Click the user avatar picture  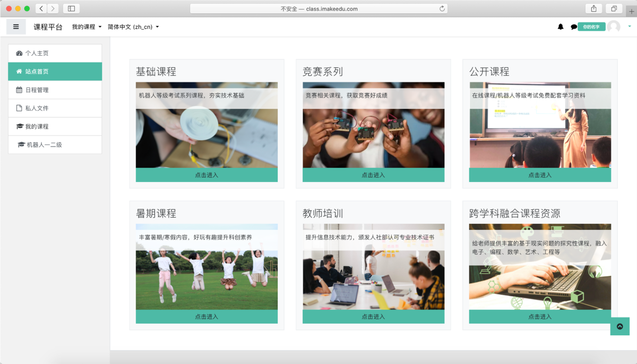click(x=614, y=27)
